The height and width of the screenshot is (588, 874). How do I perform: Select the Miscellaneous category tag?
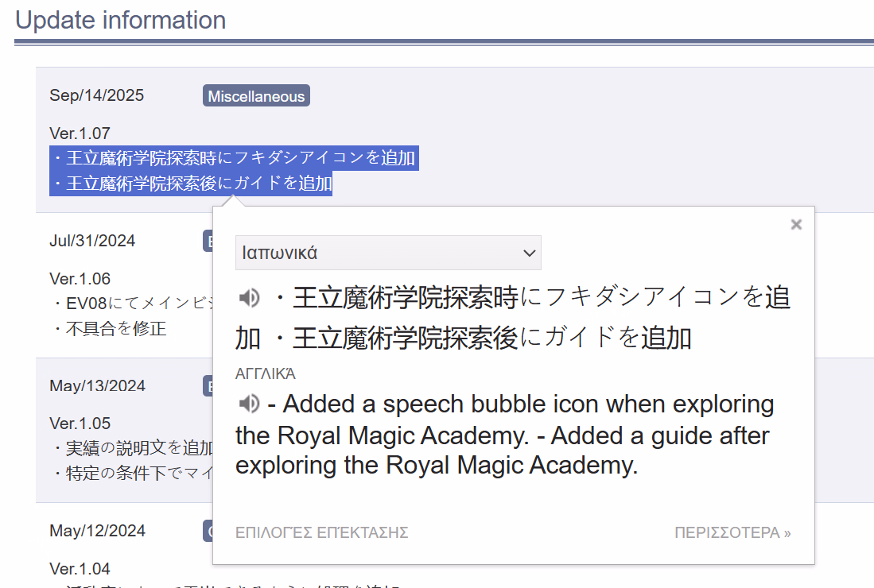click(256, 96)
